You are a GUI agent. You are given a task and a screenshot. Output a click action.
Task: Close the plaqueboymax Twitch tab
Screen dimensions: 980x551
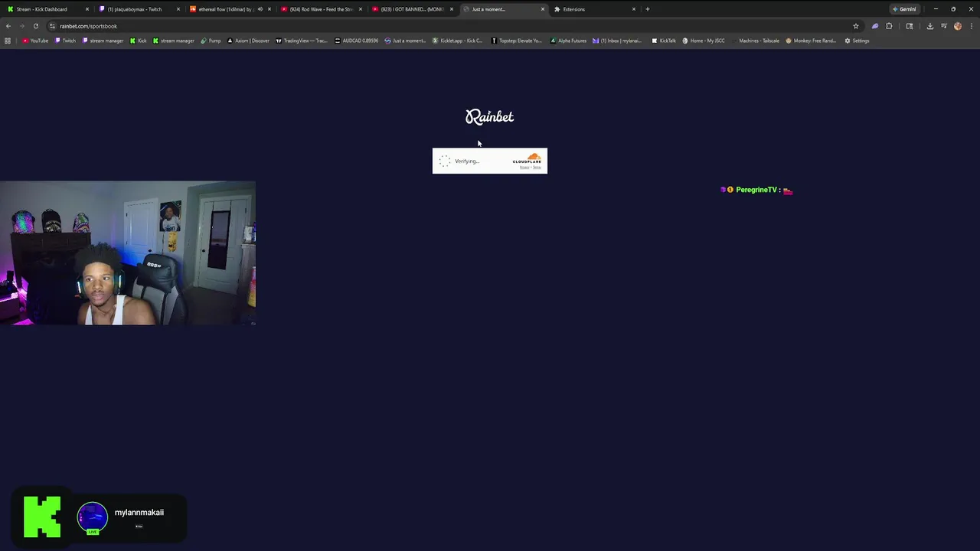[178, 9]
